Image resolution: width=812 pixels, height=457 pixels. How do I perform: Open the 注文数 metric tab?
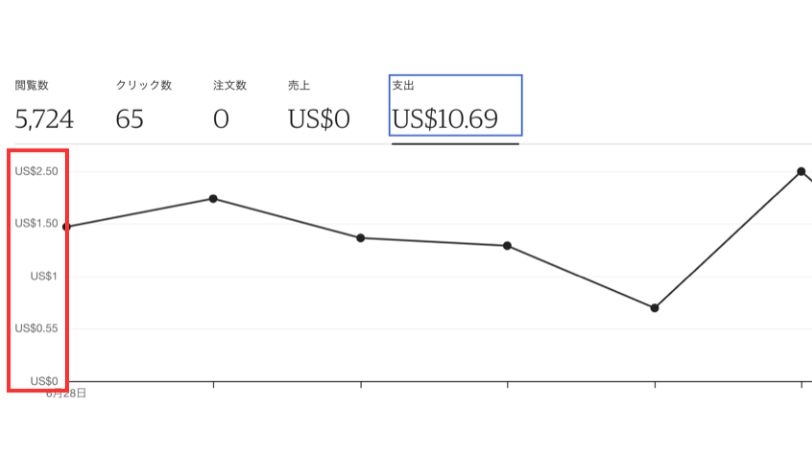230,106
